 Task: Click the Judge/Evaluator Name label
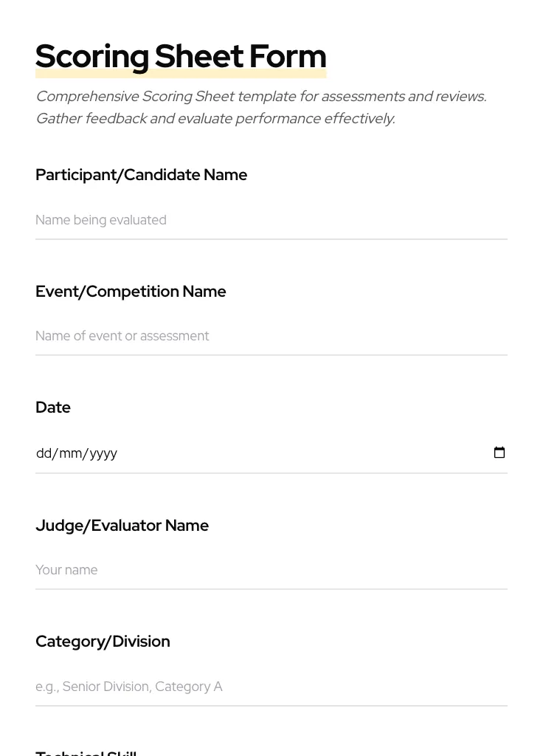[x=122, y=526]
